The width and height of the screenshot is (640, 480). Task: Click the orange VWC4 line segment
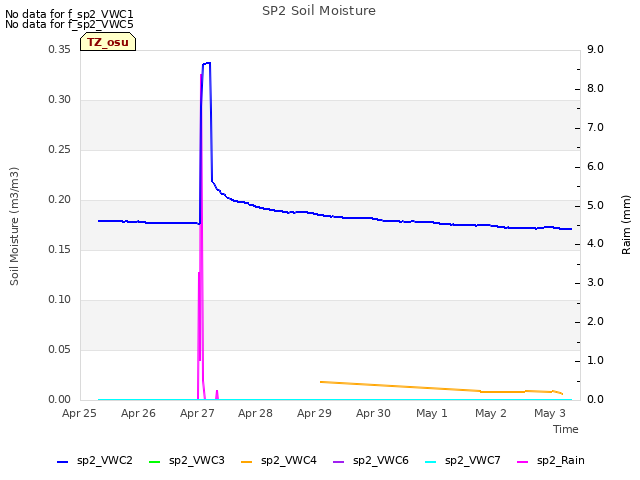coord(442,388)
